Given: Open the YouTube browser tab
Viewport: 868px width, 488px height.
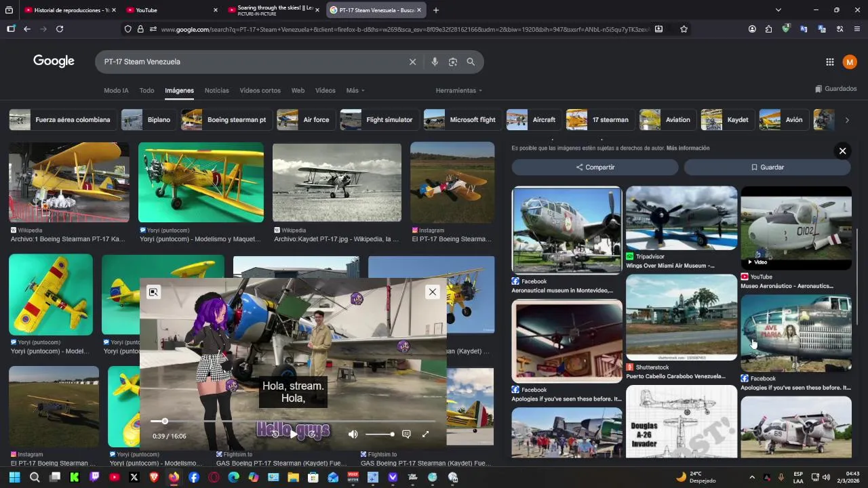Looking at the screenshot, I should click(172, 10).
